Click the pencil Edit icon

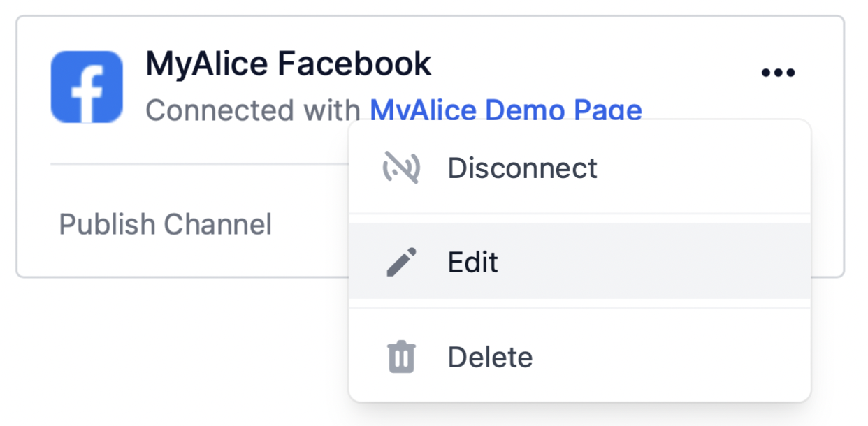401,262
